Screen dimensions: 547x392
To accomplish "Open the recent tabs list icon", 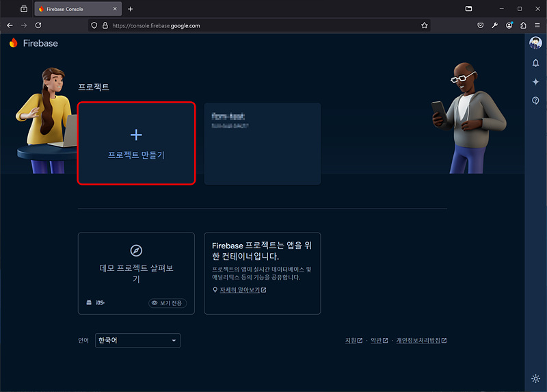I will pyautogui.click(x=24, y=9).
